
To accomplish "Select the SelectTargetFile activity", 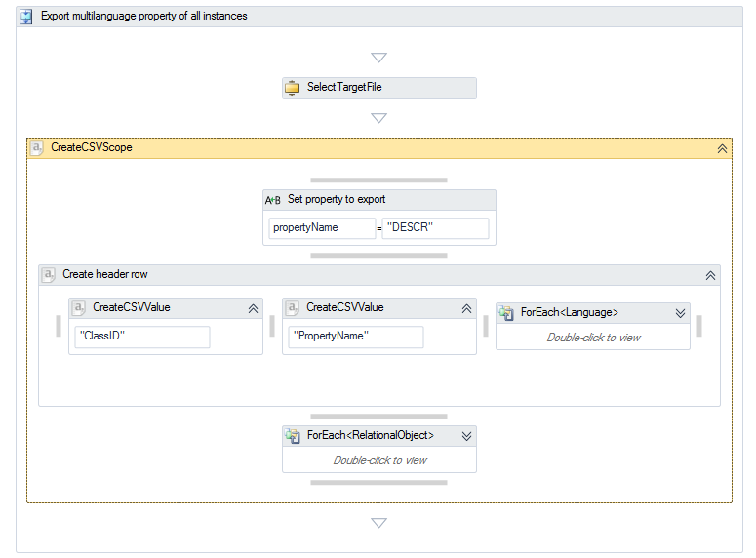I will (379, 88).
